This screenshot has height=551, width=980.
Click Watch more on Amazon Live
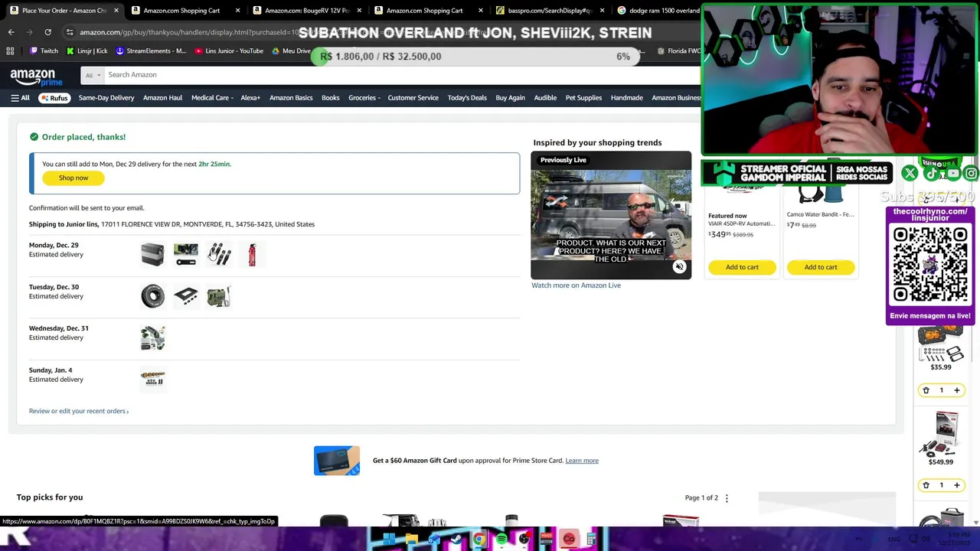(x=576, y=285)
